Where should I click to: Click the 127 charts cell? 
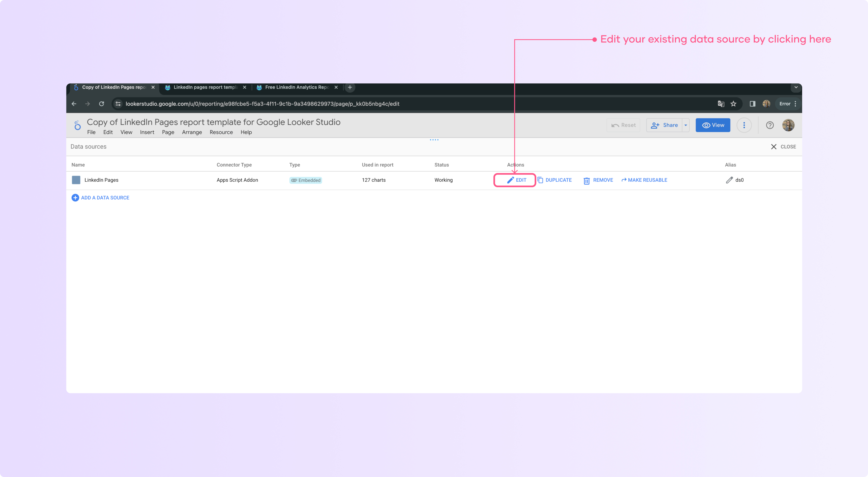pos(374,180)
